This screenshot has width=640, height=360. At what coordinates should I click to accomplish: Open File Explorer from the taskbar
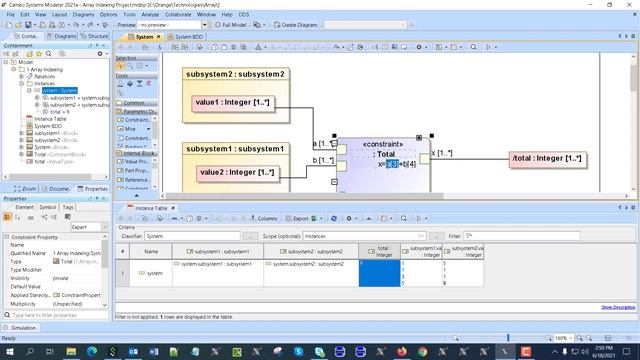click(x=71, y=351)
